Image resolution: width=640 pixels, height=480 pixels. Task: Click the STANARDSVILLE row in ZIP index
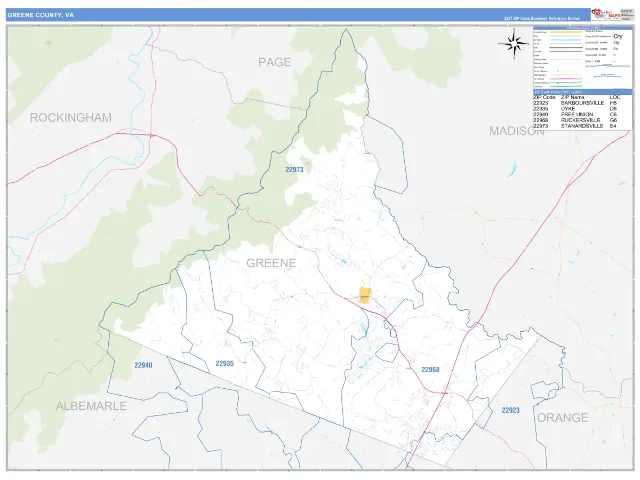pyautogui.click(x=576, y=126)
